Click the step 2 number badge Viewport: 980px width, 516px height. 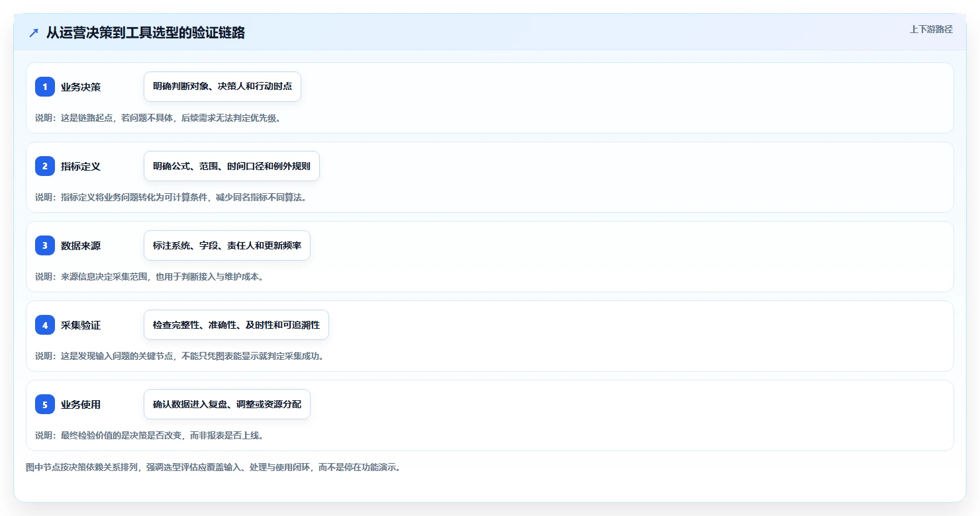click(45, 166)
